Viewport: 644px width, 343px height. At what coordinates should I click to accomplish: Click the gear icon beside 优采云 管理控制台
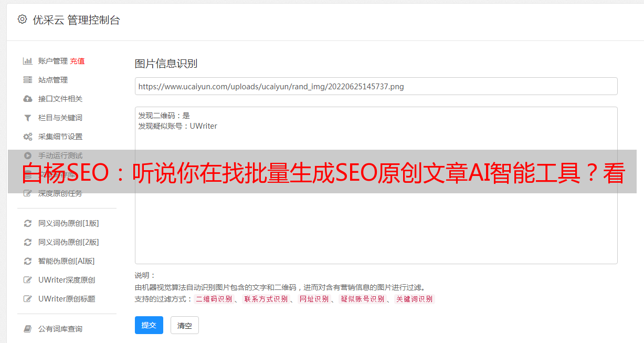point(22,19)
